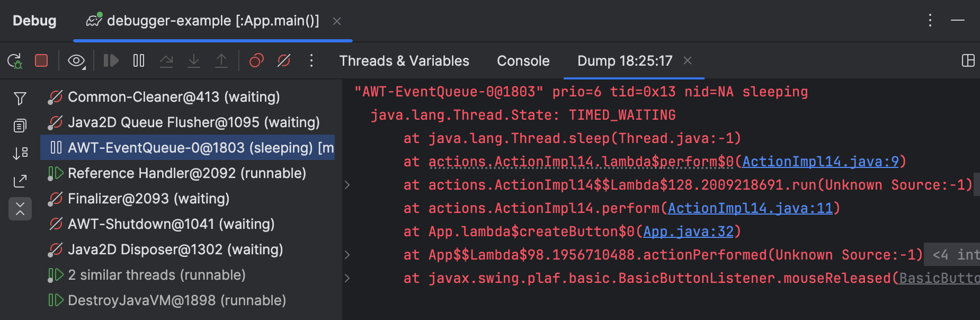Pause the program
Image resolution: width=980 pixels, height=320 pixels.
(139, 60)
